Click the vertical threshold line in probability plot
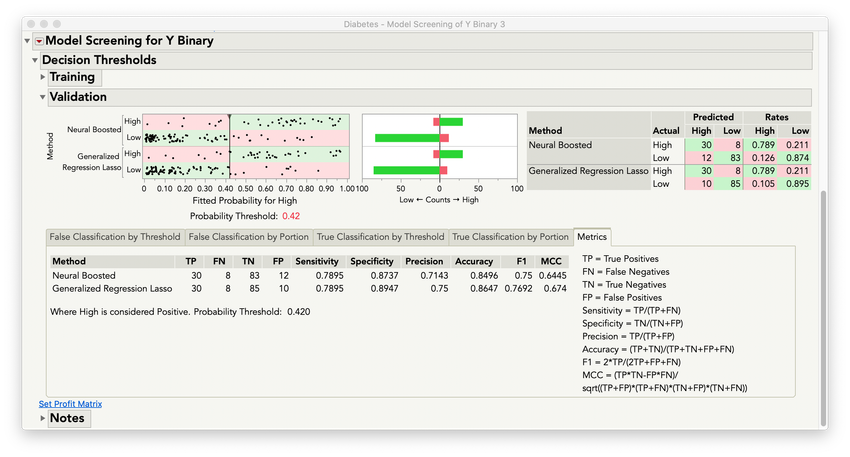The image size is (850, 457). coord(230,146)
